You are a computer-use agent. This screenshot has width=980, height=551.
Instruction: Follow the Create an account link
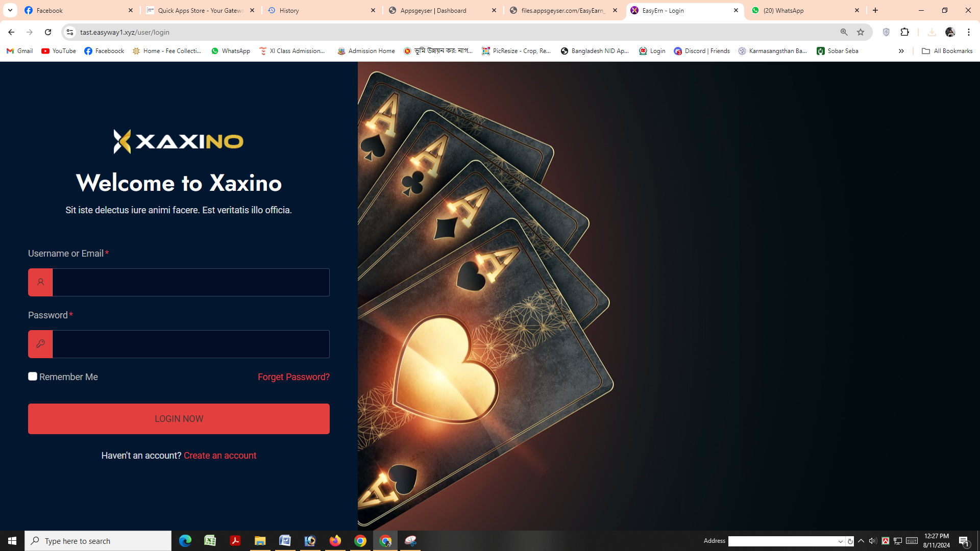click(220, 456)
